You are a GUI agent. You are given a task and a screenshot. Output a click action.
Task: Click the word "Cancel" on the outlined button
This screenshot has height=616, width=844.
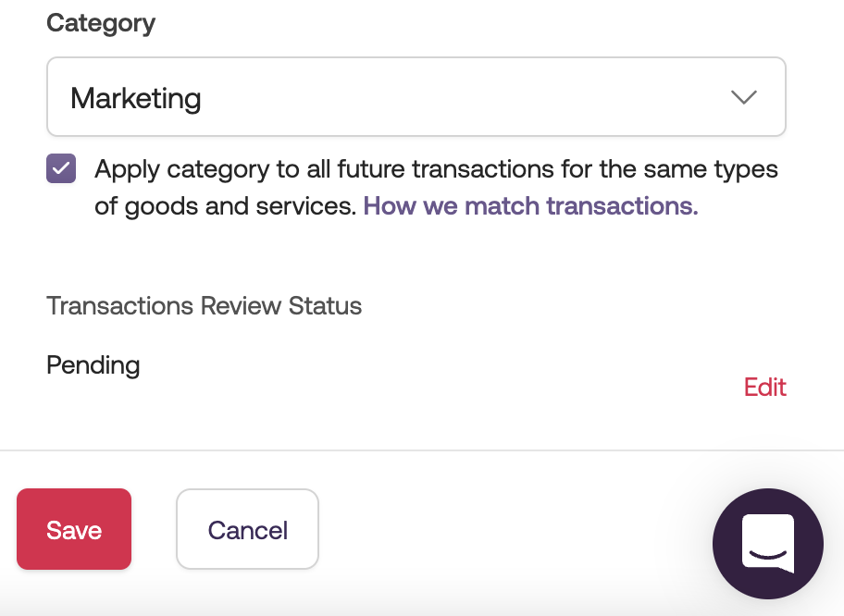[247, 530]
